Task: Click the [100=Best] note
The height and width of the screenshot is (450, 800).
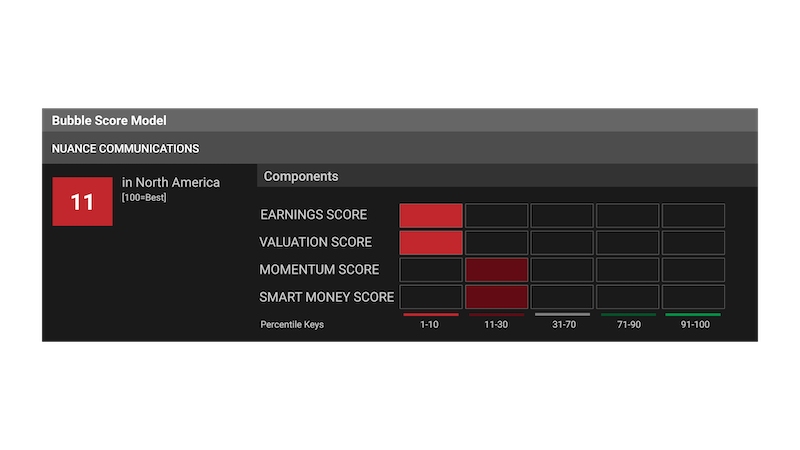Action: pos(144,197)
